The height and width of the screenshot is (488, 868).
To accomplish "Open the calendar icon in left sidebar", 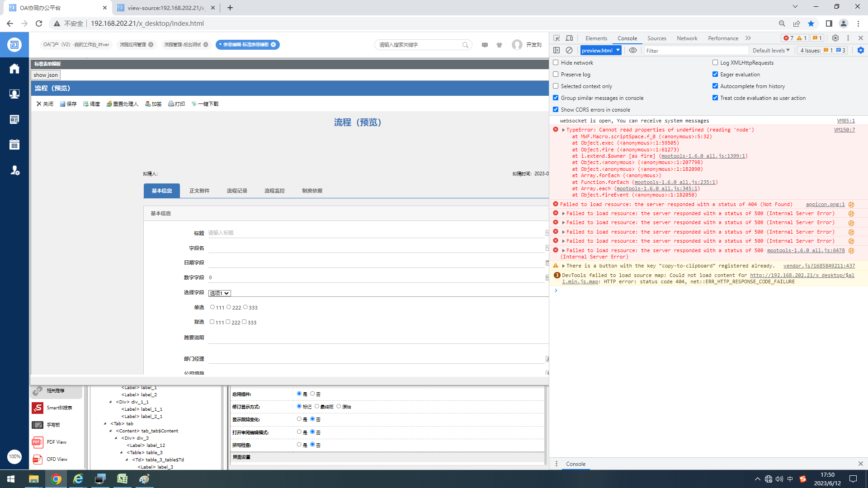I will [x=14, y=145].
